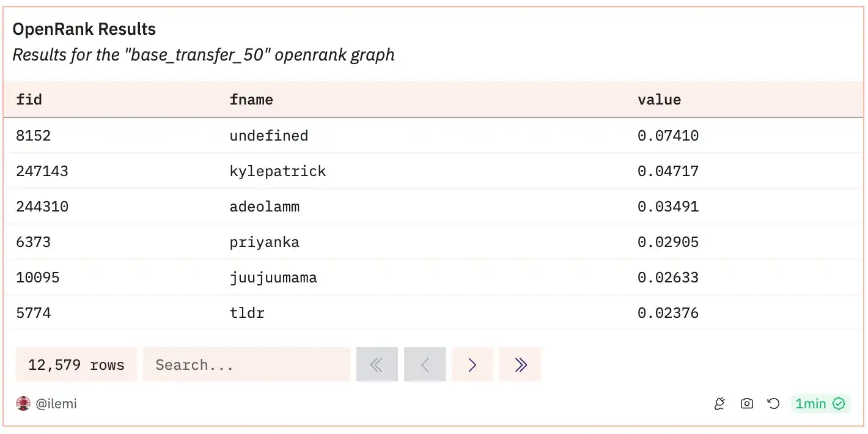Jump to the last results page

click(x=520, y=365)
